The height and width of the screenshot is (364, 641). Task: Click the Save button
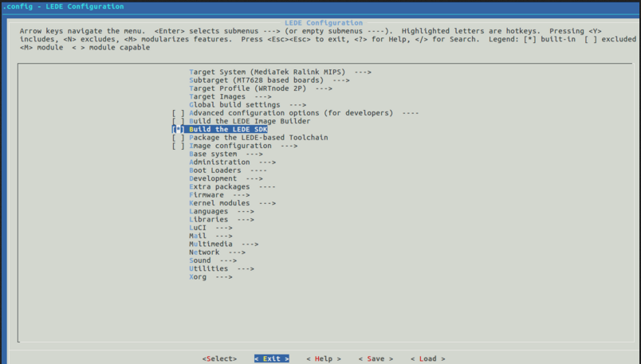[376, 358]
